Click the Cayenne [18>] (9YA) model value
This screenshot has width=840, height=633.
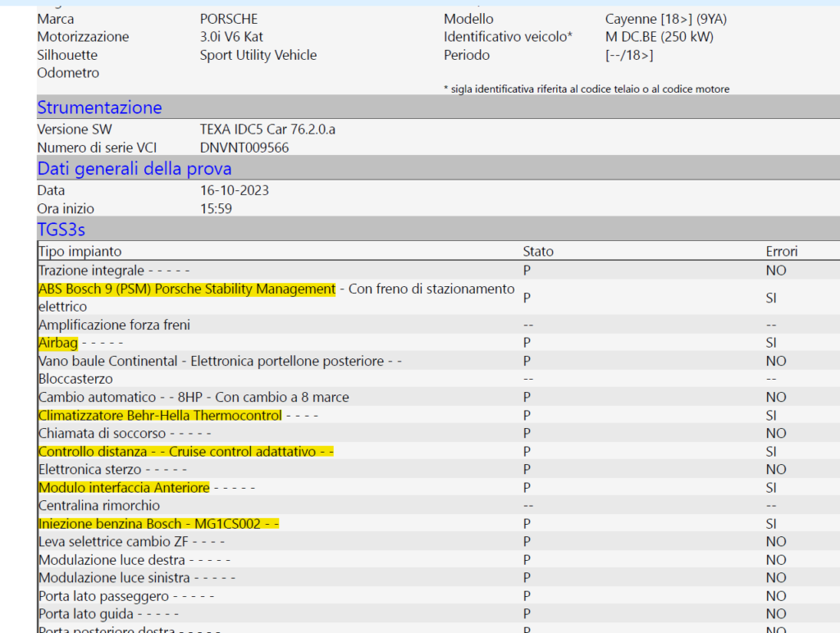667,19
